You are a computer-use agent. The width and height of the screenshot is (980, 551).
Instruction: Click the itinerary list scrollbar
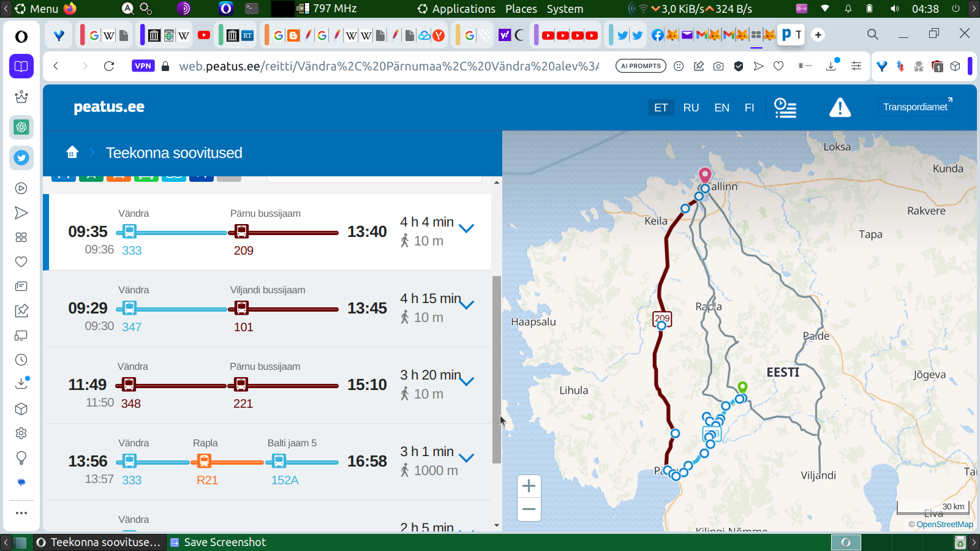497,367
